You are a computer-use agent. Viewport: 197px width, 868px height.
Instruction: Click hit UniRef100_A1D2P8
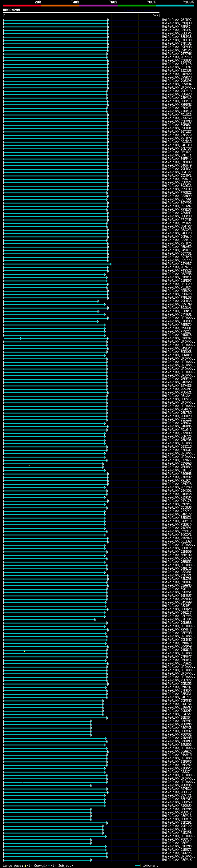(177, 833)
